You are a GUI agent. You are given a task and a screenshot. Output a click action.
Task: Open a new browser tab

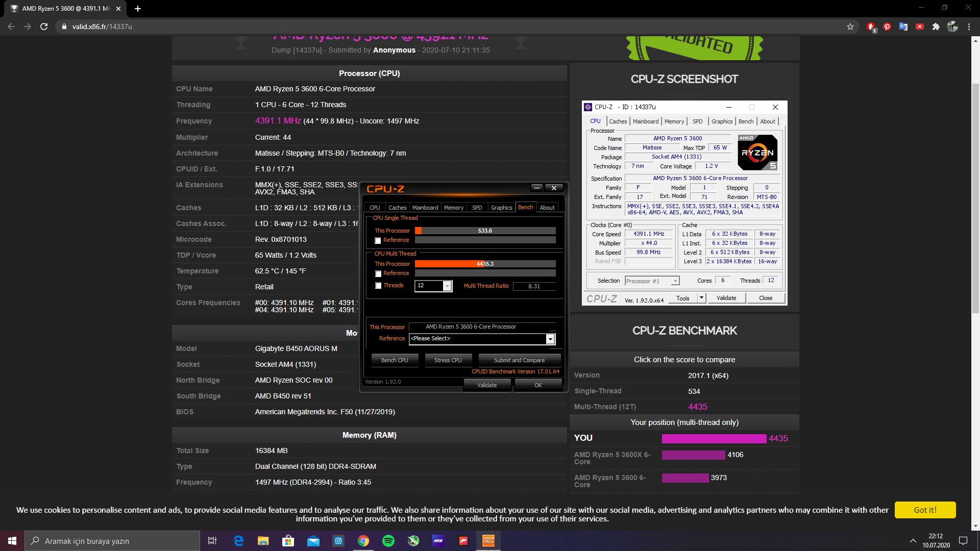point(138,9)
